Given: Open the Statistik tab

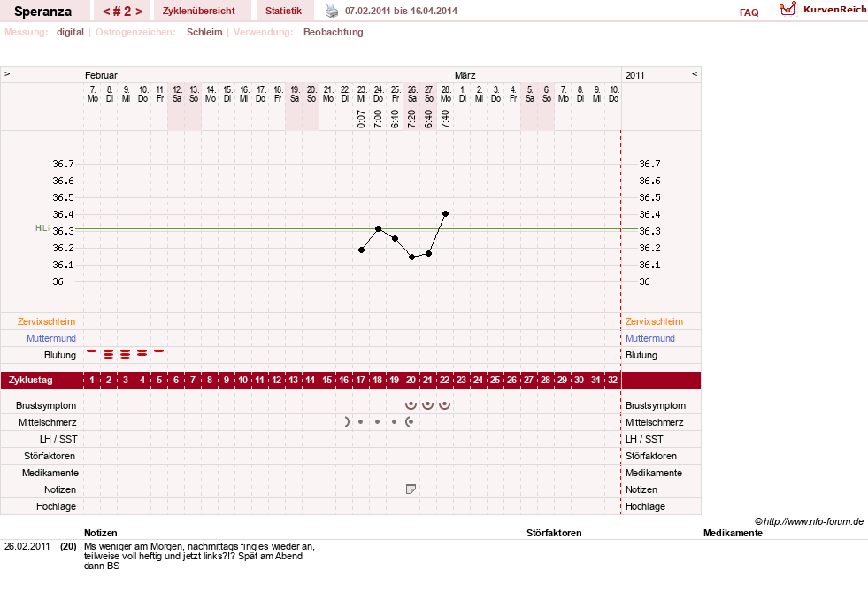Looking at the screenshot, I should [x=283, y=11].
